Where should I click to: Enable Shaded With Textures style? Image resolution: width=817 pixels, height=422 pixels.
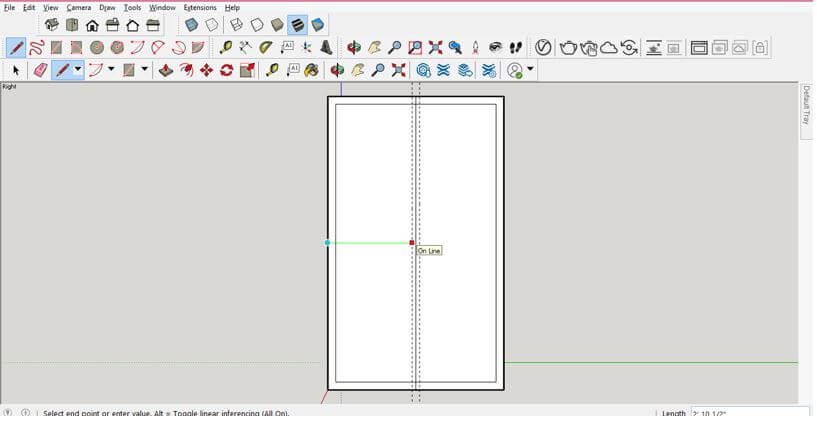click(298, 24)
